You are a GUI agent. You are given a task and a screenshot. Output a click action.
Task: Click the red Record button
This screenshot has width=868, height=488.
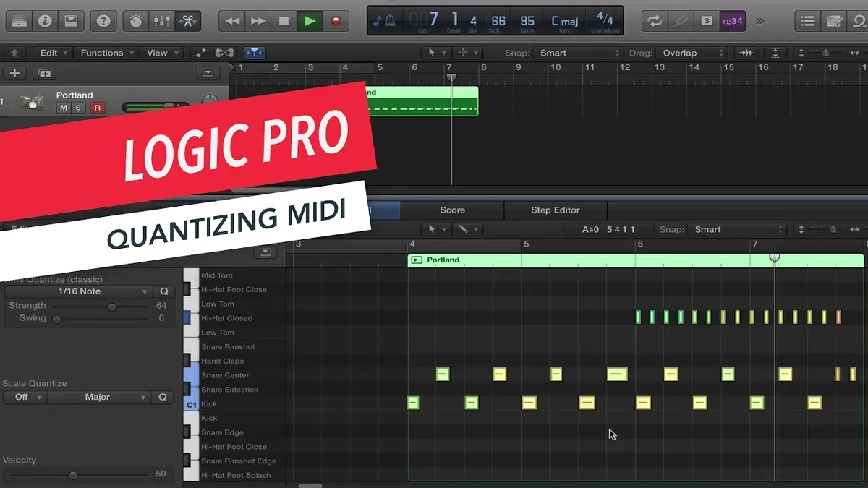click(x=336, y=21)
